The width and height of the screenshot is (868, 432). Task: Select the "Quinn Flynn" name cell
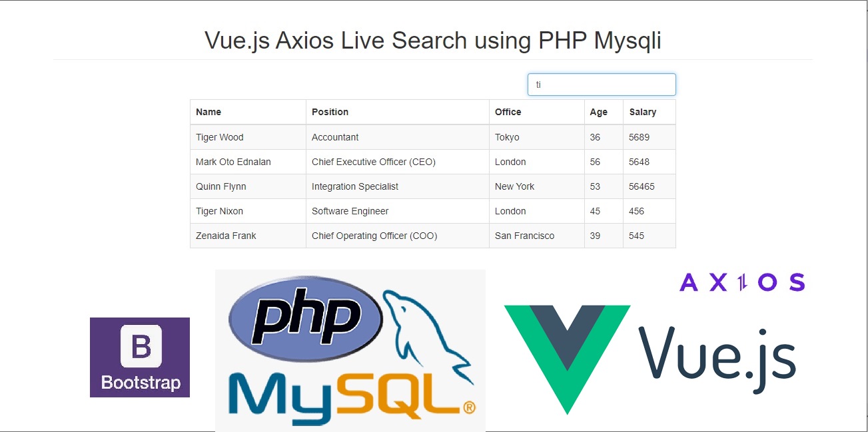(248, 186)
